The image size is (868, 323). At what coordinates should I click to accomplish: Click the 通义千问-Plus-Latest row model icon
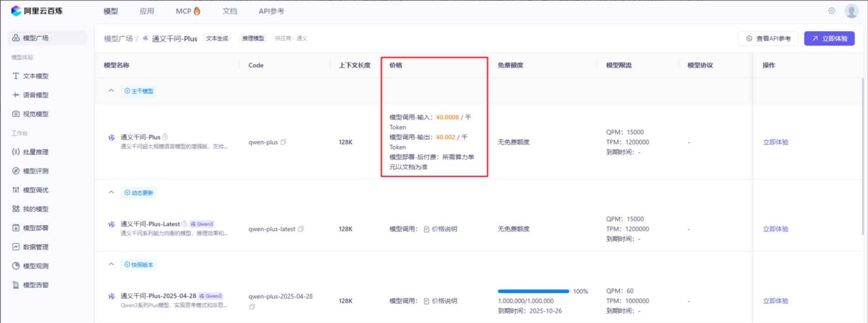112,224
